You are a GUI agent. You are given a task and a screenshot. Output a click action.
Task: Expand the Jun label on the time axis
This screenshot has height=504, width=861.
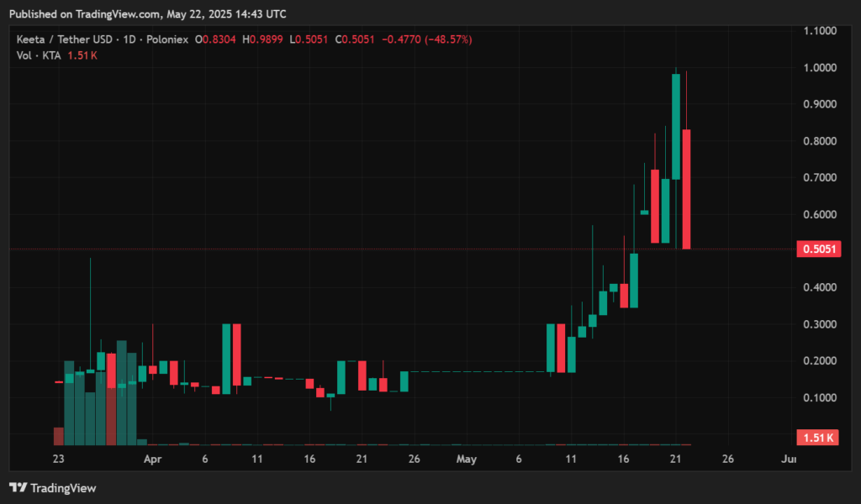point(787,459)
